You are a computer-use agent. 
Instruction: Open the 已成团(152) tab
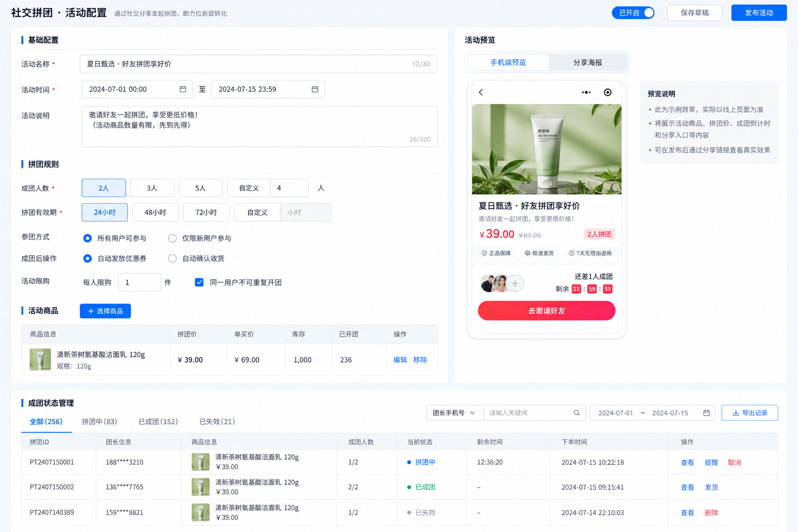point(158,422)
